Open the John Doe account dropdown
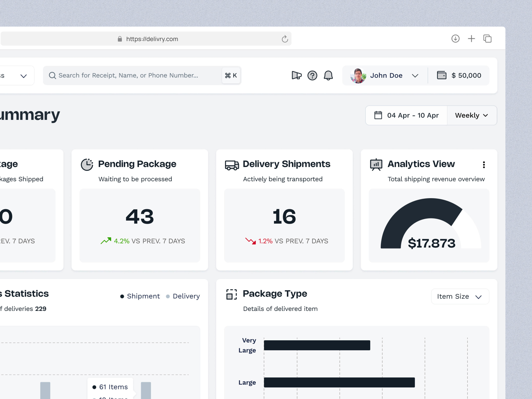 [386, 75]
